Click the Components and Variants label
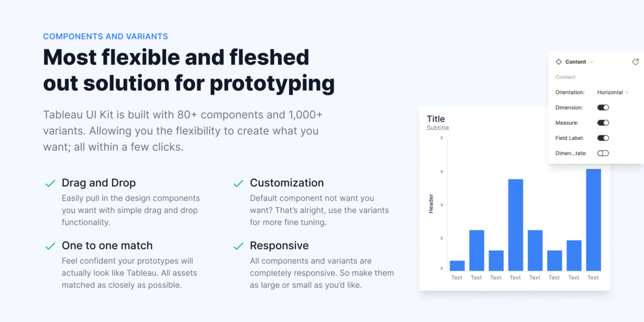The image size is (644, 322). (105, 36)
